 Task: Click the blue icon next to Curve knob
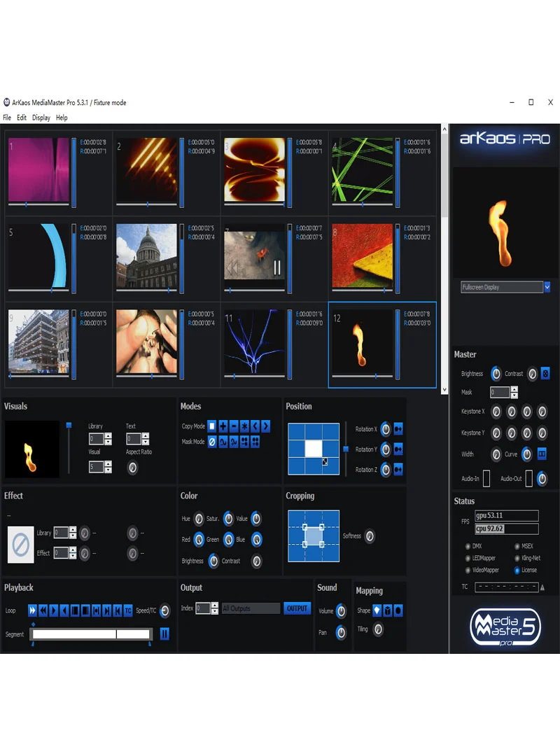[x=542, y=454]
